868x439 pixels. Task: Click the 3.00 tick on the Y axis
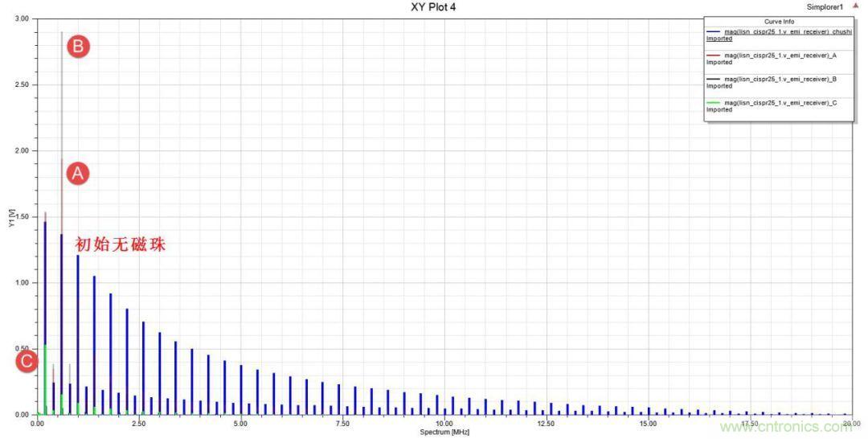pos(22,18)
